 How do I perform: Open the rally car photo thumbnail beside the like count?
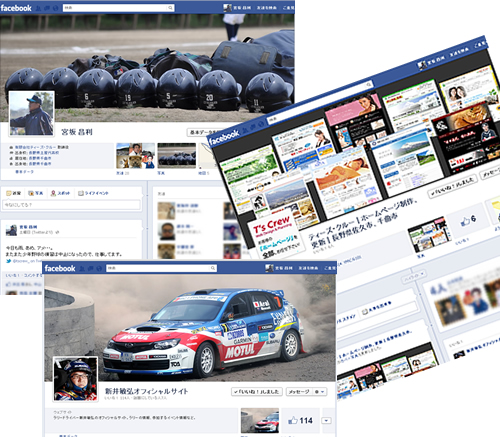[x=260, y=421]
